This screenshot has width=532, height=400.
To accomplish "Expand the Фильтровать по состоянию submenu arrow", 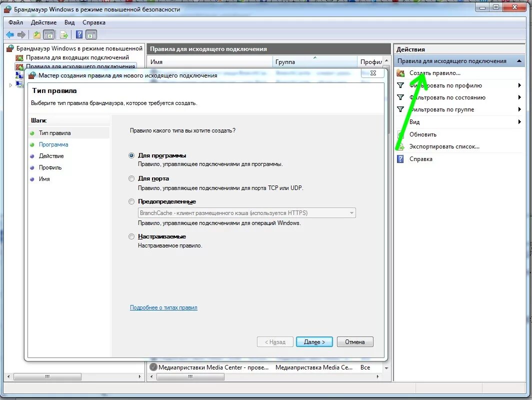I will pyautogui.click(x=519, y=97).
